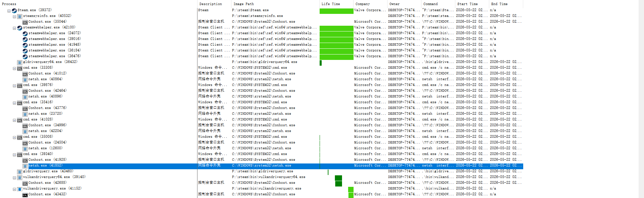Click the Command column header
The width and height of the screenshot is (644, 198).
click(x=438, y=4)
